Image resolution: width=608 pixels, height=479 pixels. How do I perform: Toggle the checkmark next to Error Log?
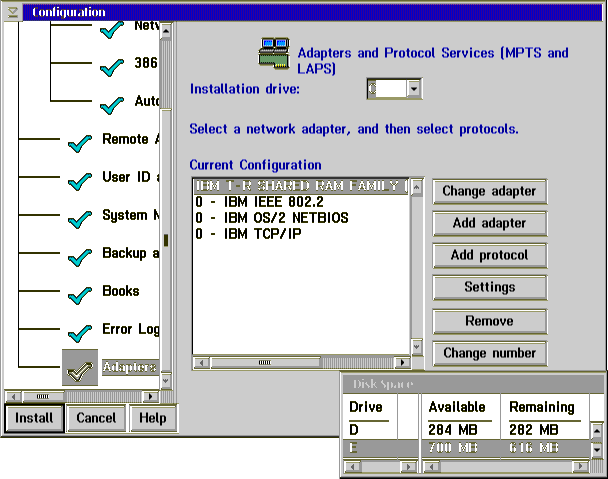point(80,333)
